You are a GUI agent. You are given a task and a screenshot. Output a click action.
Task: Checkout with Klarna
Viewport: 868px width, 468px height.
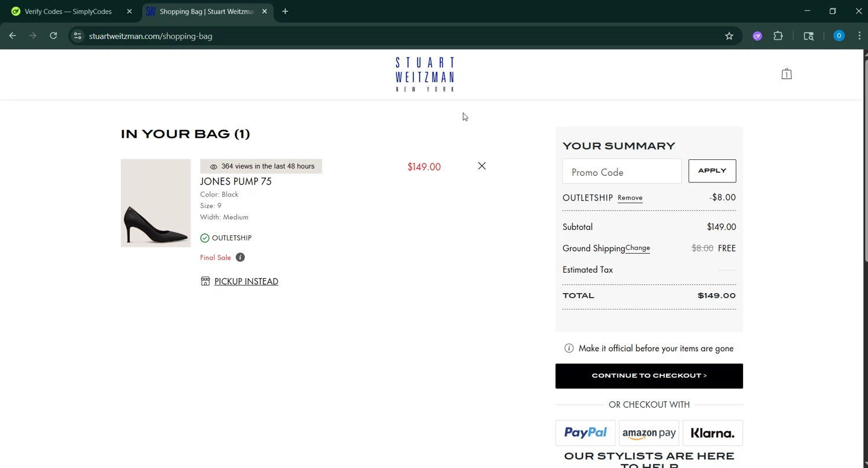[x=713, y=433]
